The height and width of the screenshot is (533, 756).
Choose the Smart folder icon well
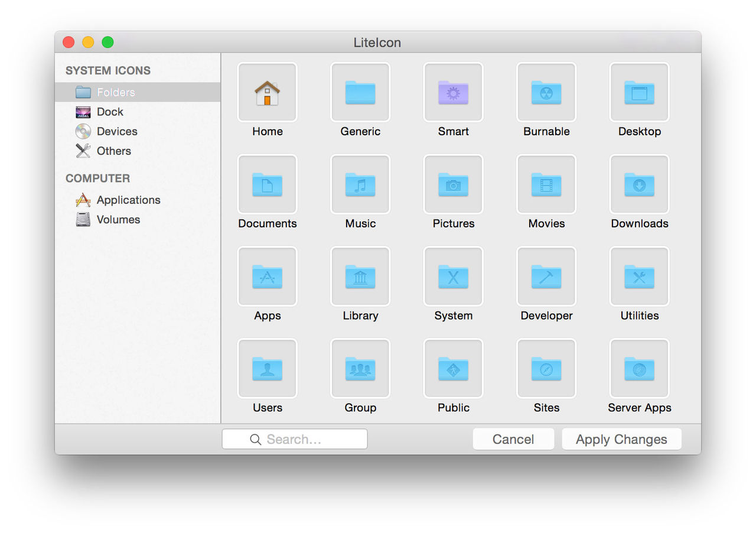pos(454,92)
